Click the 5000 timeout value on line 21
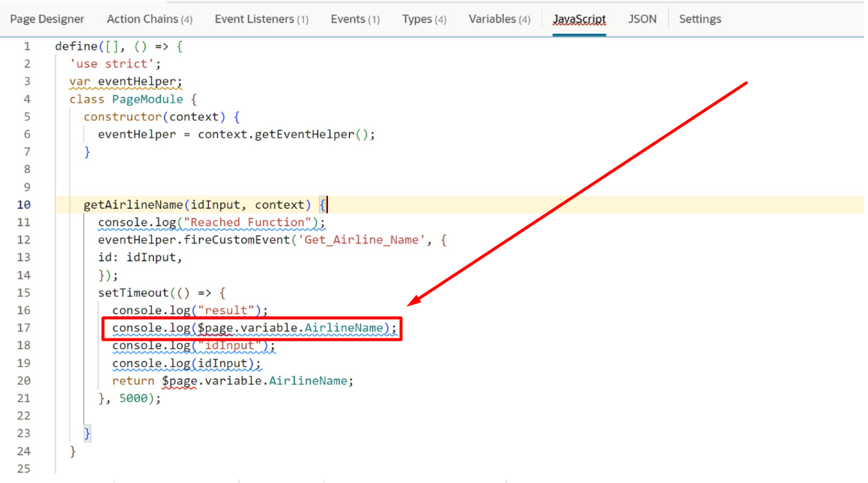The image size is (868, 483). coord(133,398)
